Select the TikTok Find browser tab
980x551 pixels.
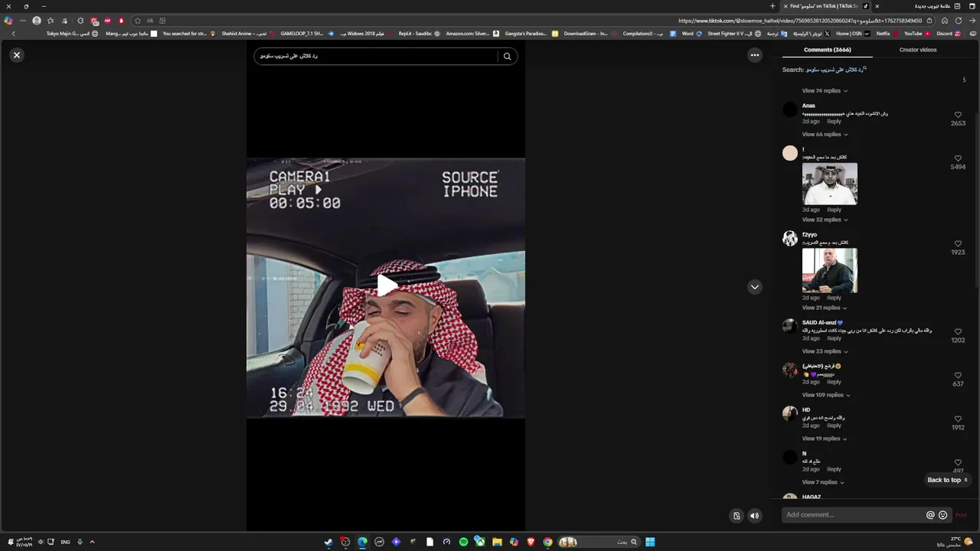[825, 6]
